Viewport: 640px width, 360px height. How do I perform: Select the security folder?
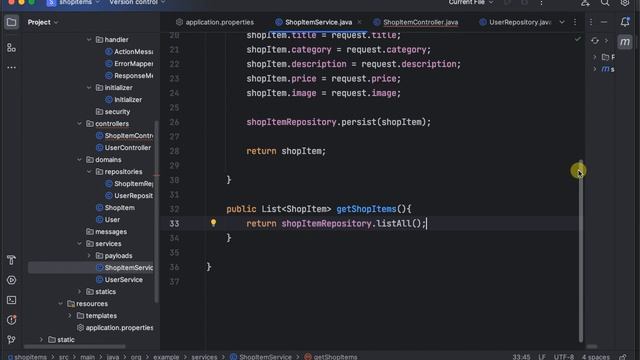[113, 111]
